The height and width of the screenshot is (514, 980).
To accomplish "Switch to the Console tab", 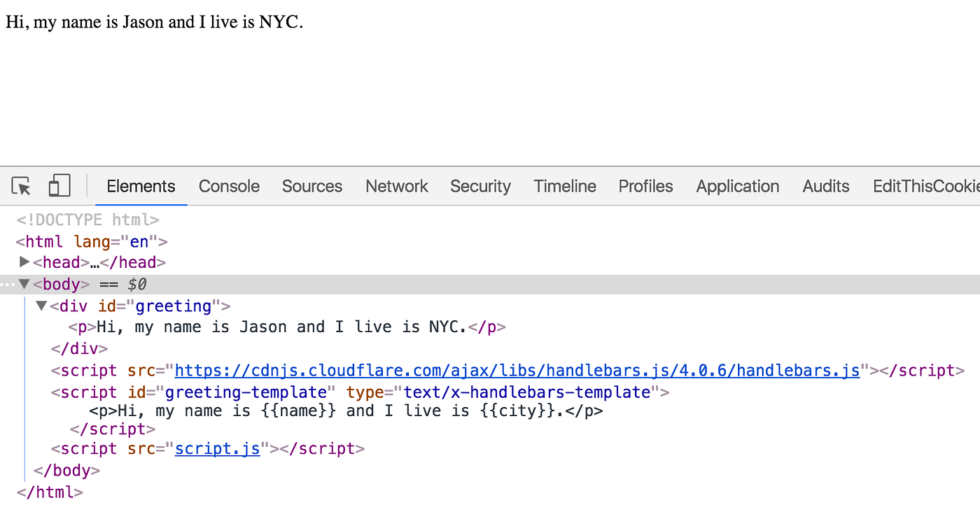I will (229, 186).
